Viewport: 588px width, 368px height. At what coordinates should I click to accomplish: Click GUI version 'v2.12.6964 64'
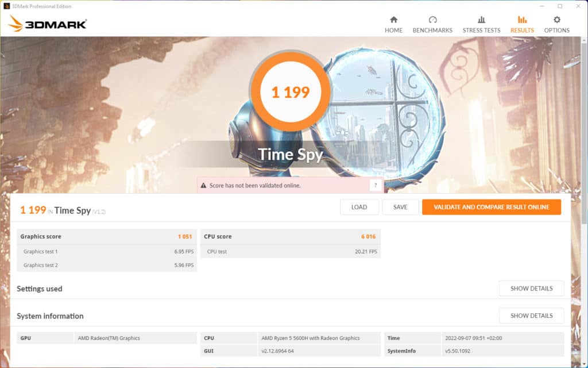pos(277,351)
